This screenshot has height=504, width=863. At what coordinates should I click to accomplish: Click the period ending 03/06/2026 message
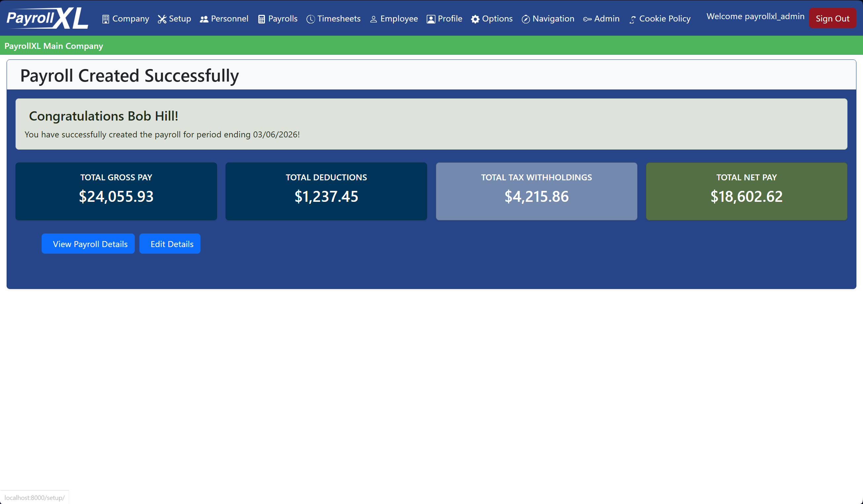tap(162, 134)
